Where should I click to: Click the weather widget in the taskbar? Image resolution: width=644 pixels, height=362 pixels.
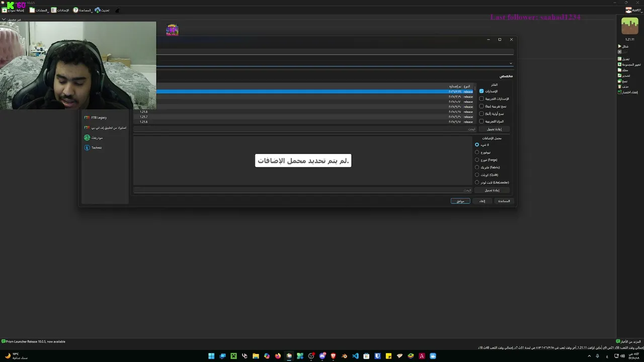[x=17, y=356]
